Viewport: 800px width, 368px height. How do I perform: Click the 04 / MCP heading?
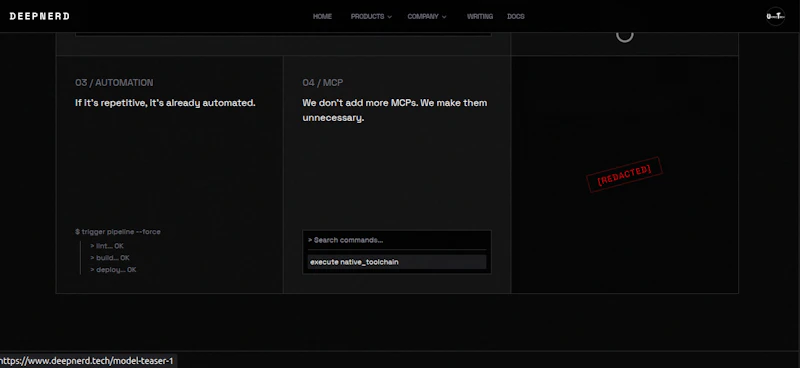[322, 83]
